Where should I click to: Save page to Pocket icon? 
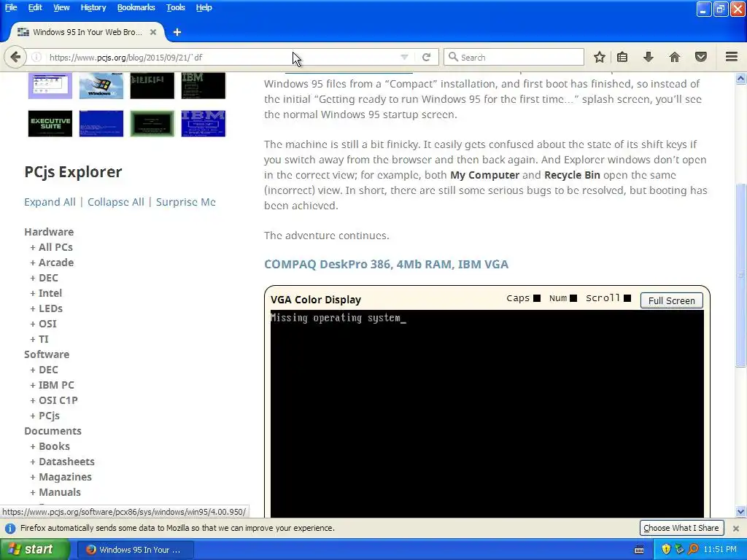(x=701, y=57)
